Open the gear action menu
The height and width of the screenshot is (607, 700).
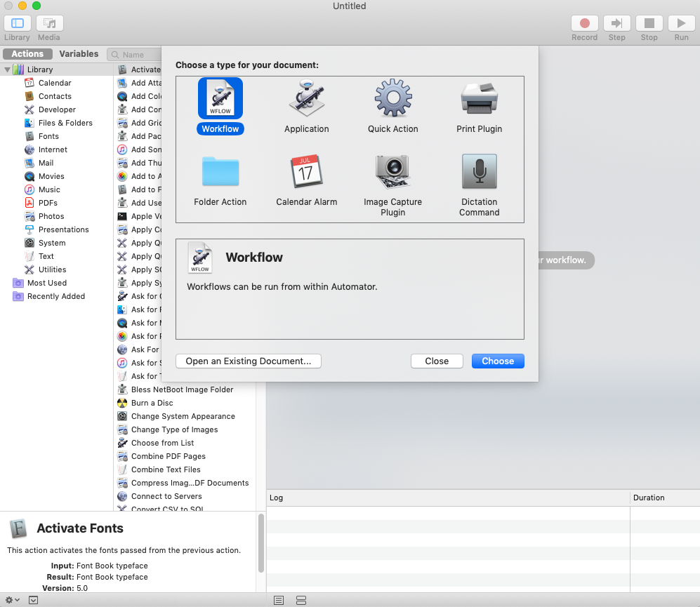pos(12,600)
